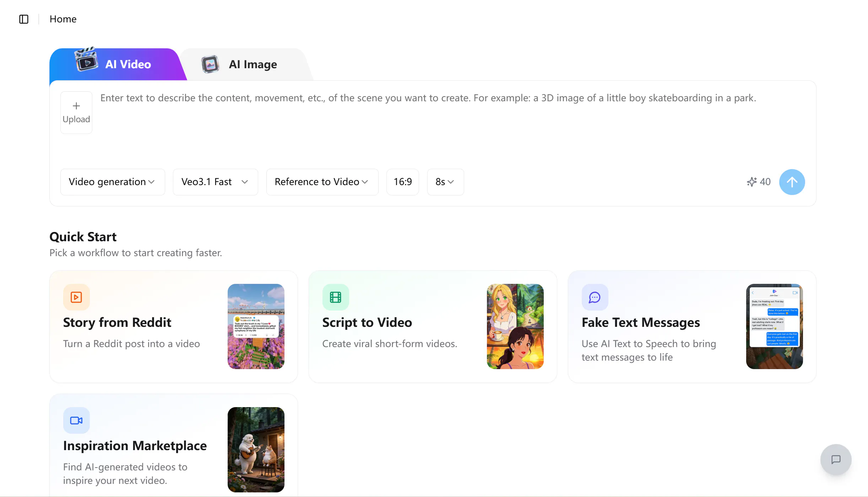Image resolution: width=868 pixels, height=497 pixels.
Task: Open the Video generation dropdown
Action: tap(113, 182)
